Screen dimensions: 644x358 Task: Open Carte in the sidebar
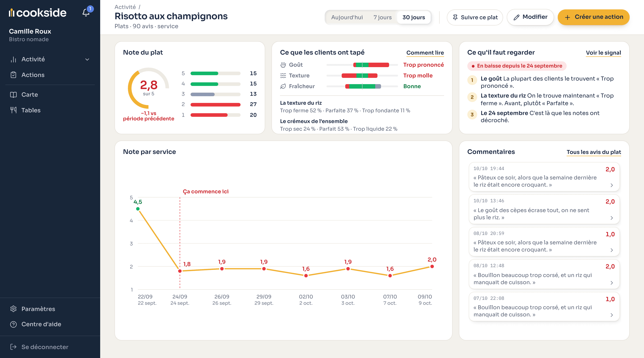point(50,95)
